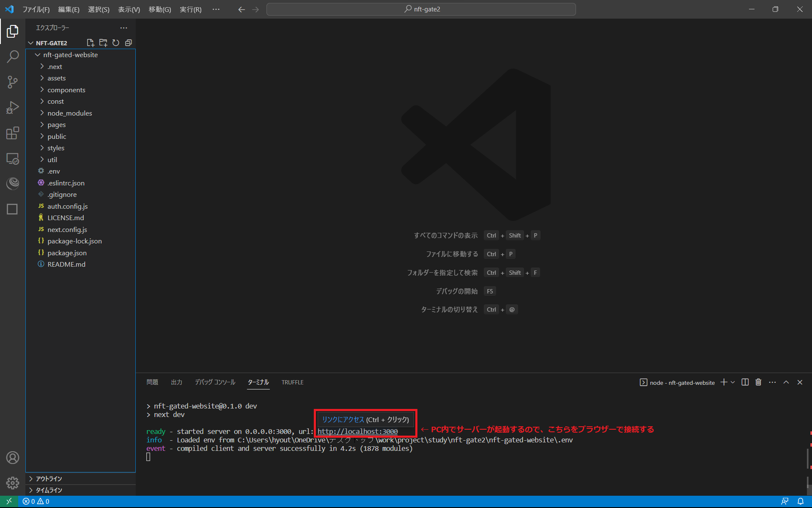Click New File icon in explorer header
812x508 pixels.
(90, 43)
